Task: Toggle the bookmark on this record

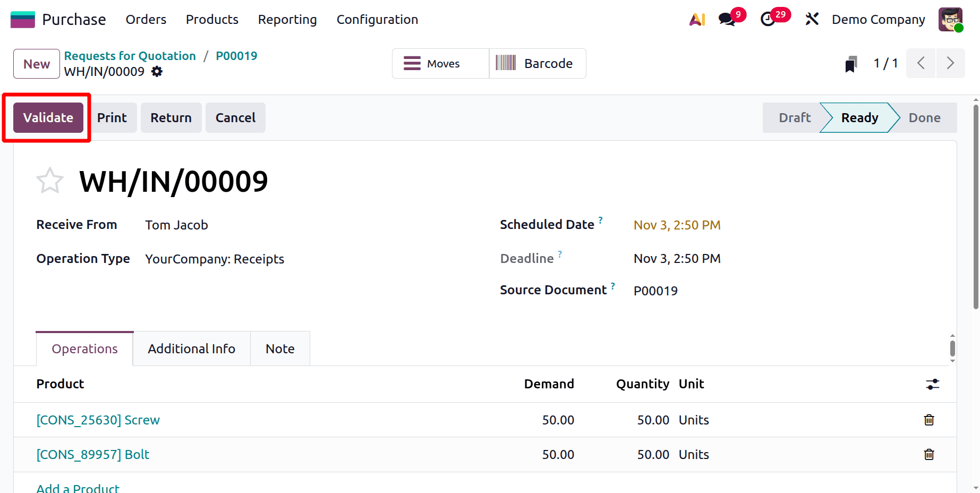Action: tap(851, 63)
